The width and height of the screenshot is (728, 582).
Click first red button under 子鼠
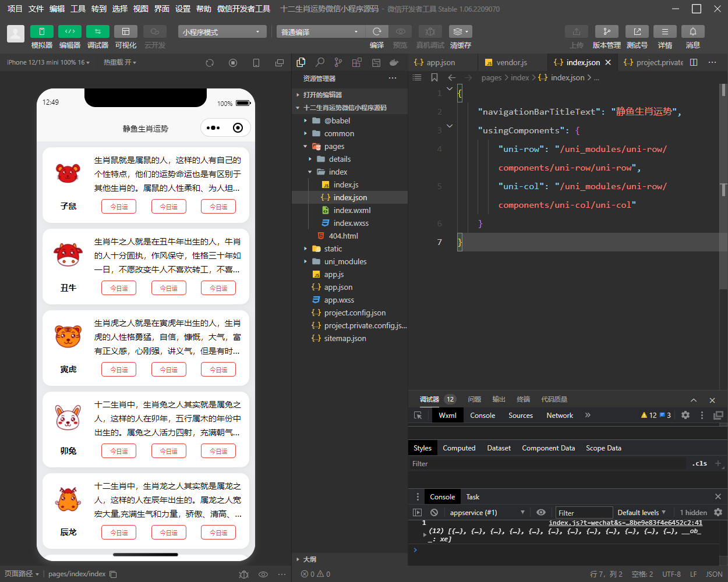click(x=119, y=207)
